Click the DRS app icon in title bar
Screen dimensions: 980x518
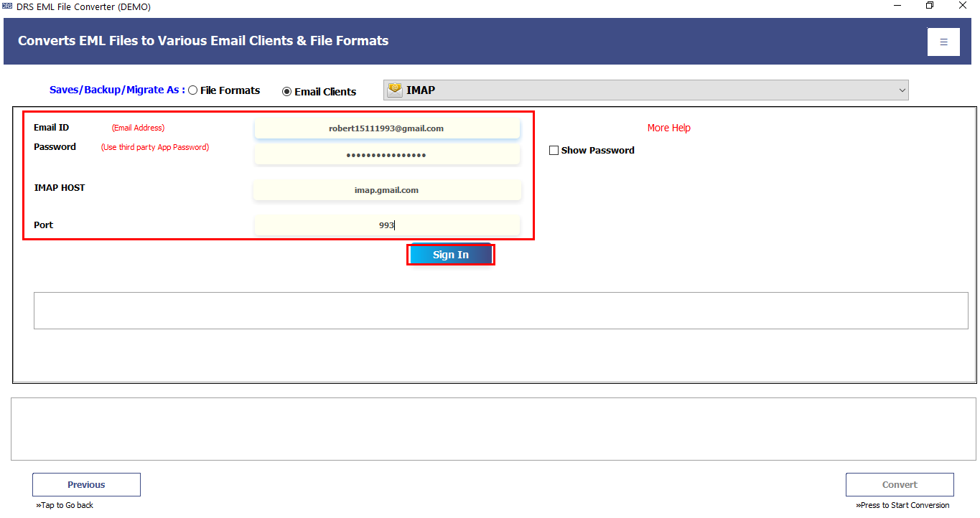(7, 6)
